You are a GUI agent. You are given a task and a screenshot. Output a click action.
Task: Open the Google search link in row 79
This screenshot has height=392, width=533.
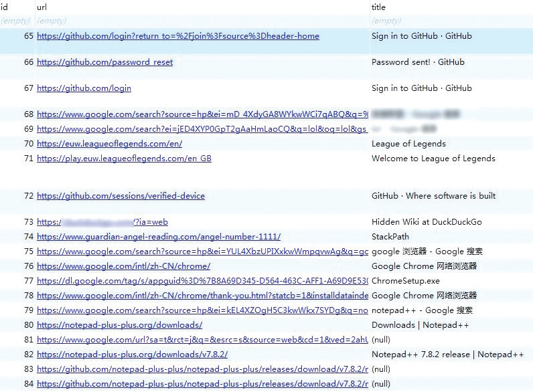click(203, 310)
